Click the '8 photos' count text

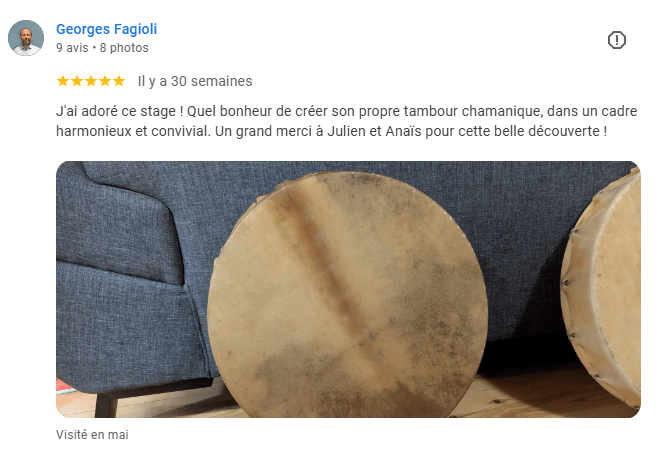(x=124, y=48)
